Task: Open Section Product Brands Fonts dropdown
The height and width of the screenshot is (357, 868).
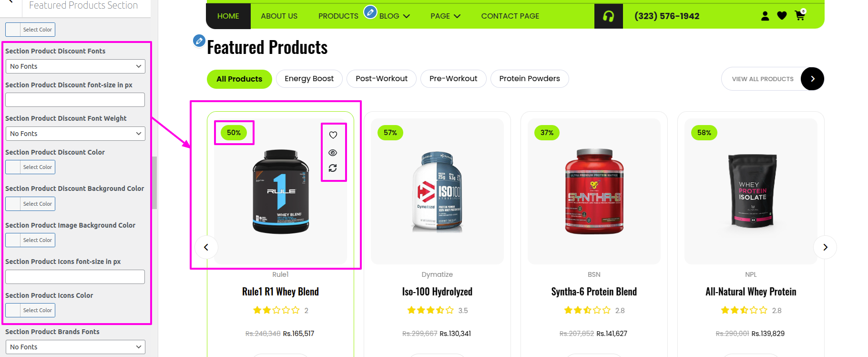Action: pyautogui.click(x=75, y=347)
